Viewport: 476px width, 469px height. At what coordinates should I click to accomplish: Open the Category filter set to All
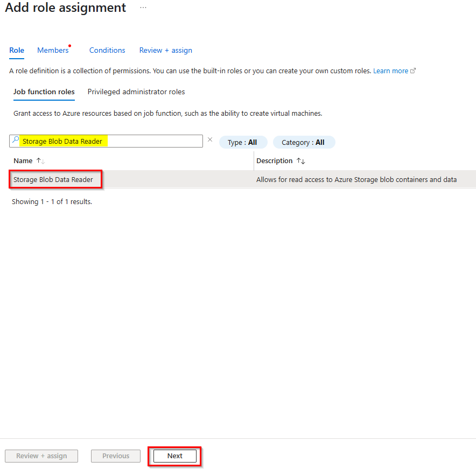pos(304,142)
